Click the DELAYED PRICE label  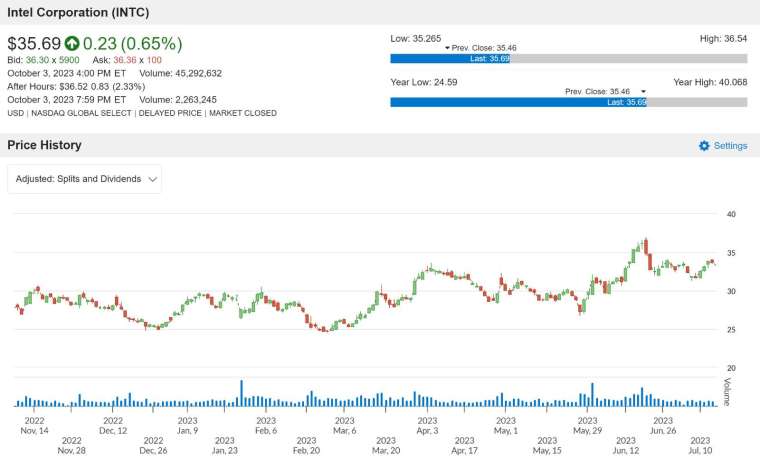click(x=170, y=113)
